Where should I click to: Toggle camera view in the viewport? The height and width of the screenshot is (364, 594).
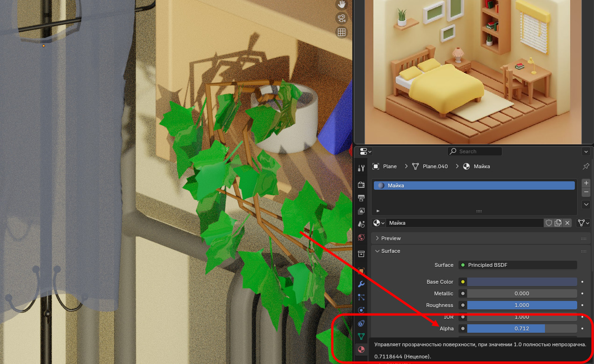(342, 19)
